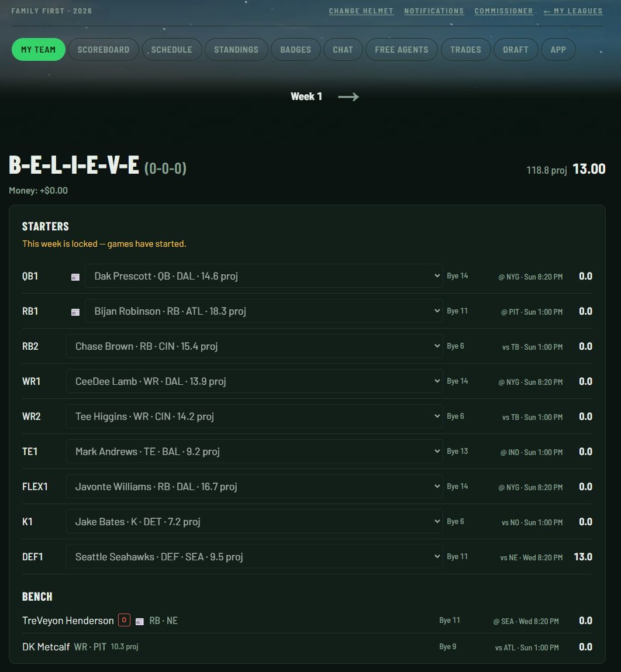The width and height of the screenshot is (621, 672).
Task: Click the Bench section heading
Action: point(37,597)
